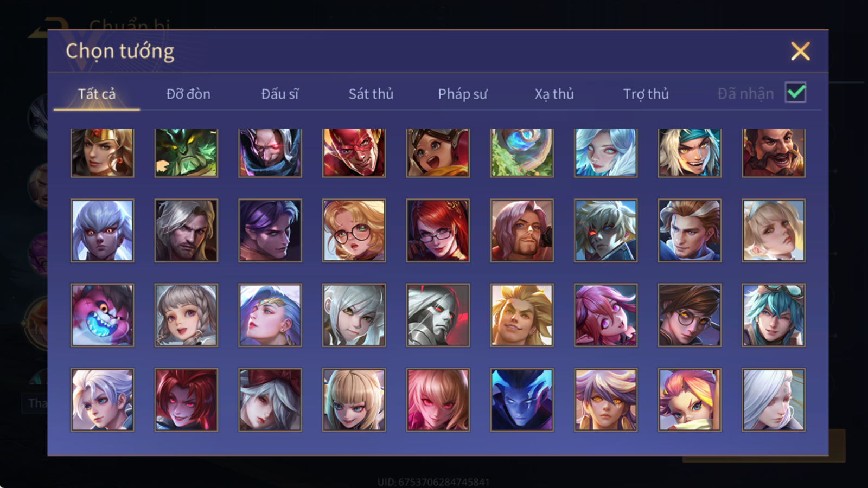Choose the teal-haired hero wearing goggles
The image size is (868, 488).
(x=774, y=315)
